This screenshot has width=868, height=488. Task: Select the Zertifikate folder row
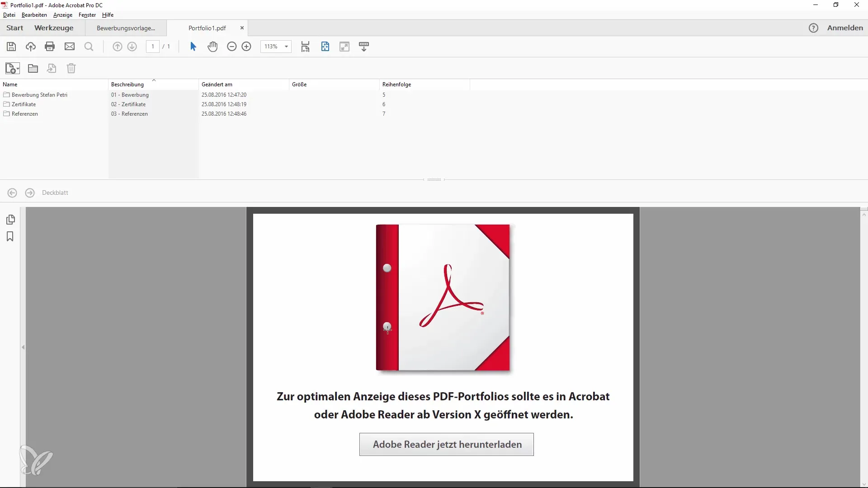[24, 104]
